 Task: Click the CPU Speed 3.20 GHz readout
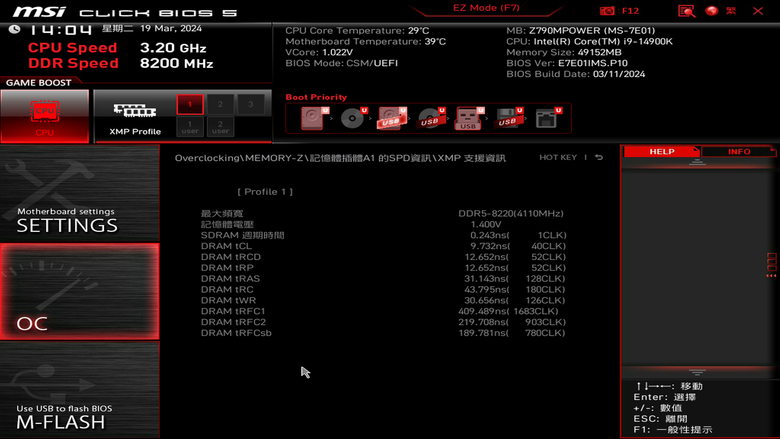[x=117, y=48]
